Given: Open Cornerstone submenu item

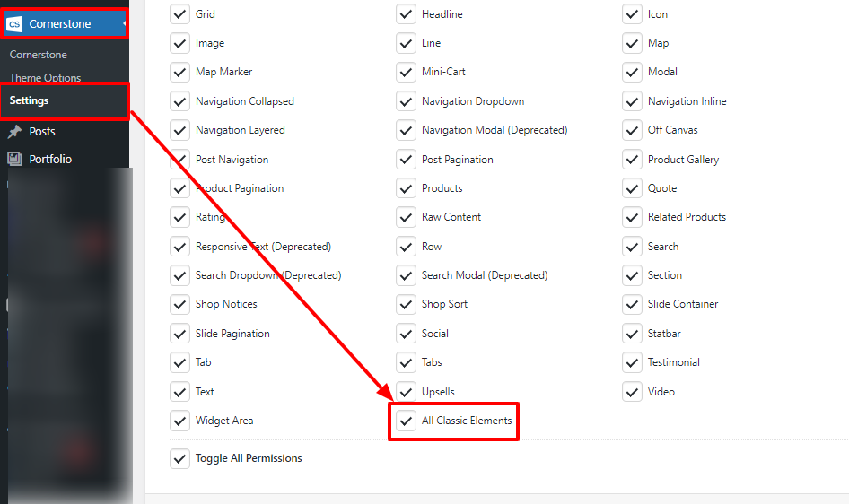Looking at the screenshot, I should 39,55.
